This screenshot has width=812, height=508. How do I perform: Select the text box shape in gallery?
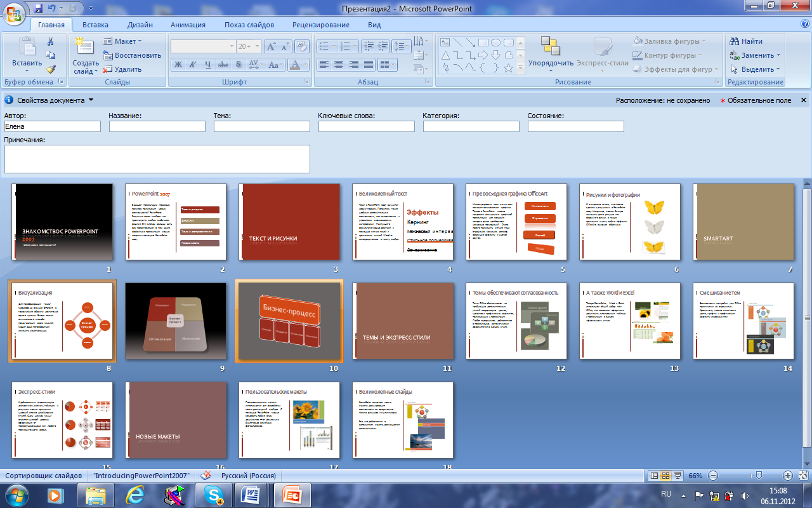[x=445, y=43]
